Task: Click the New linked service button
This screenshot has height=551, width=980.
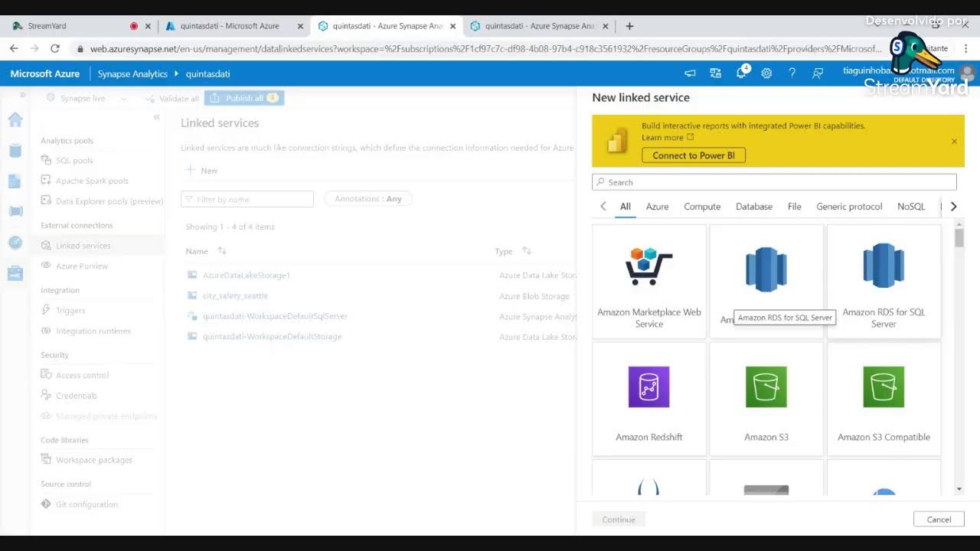Action: tap(202, 171)
